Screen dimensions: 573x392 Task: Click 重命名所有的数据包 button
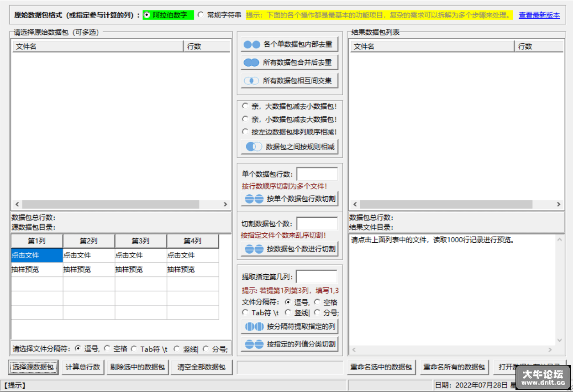tap(454, 367)
